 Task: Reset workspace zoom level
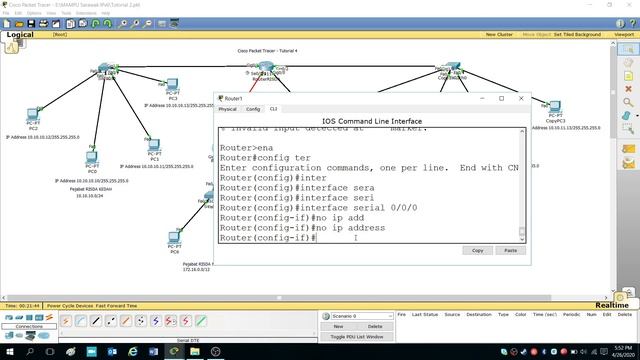(x=135, y=24)
